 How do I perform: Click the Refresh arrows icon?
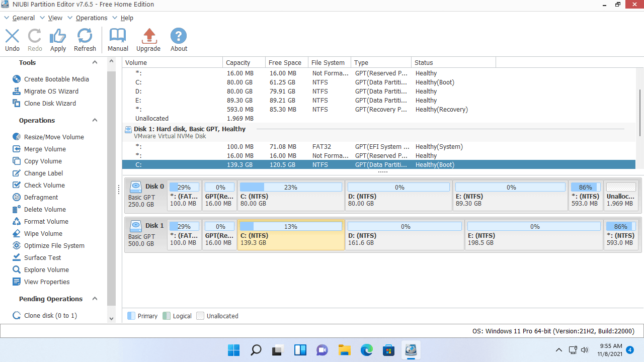click(85, 37)
